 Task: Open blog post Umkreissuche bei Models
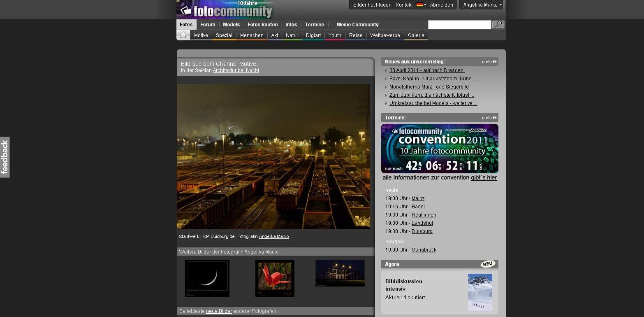pos(433,103)
